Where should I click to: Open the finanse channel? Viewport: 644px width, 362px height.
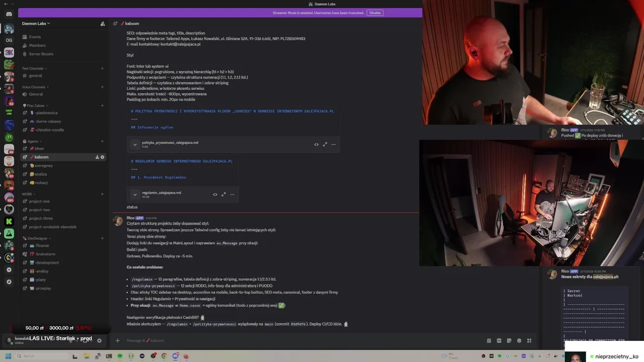click(63, 245)
